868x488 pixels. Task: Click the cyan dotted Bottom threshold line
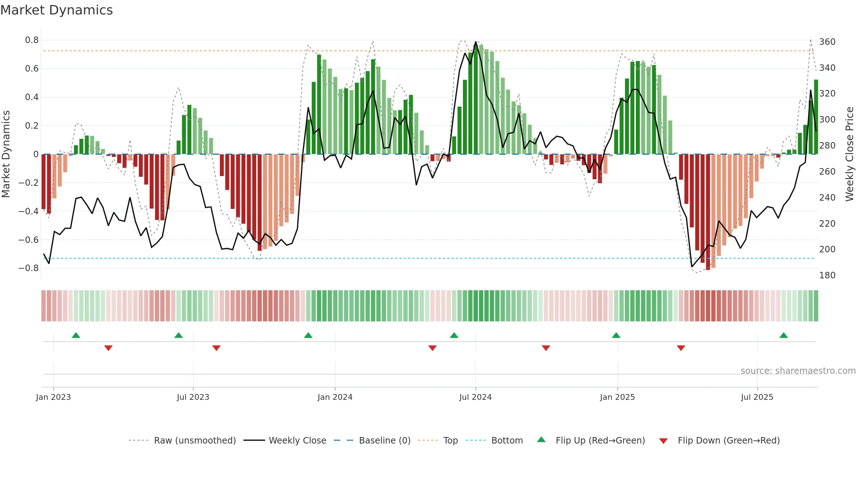coord(429,258)
